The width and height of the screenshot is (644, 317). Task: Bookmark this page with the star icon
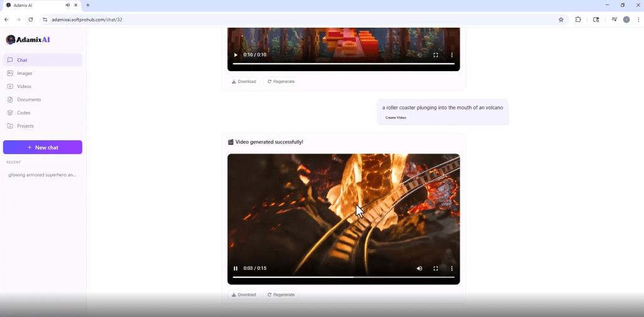[x=561, y=19]
